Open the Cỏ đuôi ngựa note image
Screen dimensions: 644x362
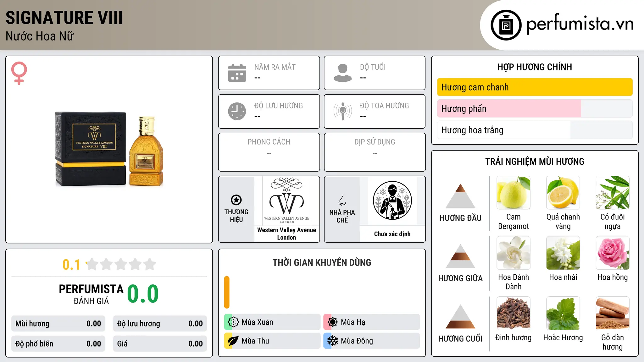coord(613,193)
